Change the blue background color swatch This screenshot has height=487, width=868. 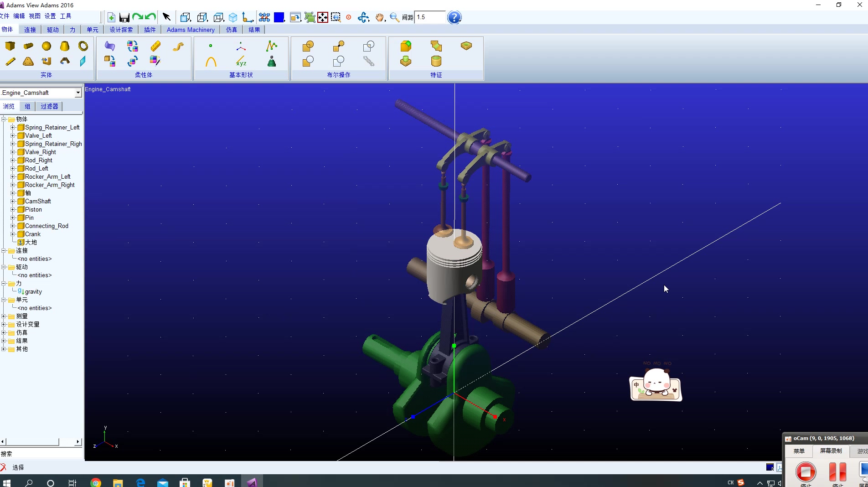(x=279, y=17)
